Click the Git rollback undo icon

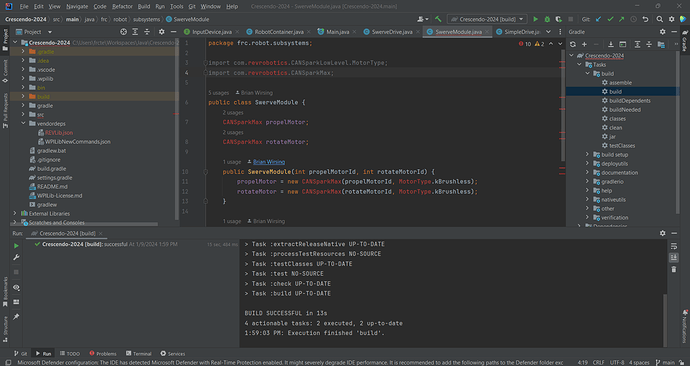645,19
